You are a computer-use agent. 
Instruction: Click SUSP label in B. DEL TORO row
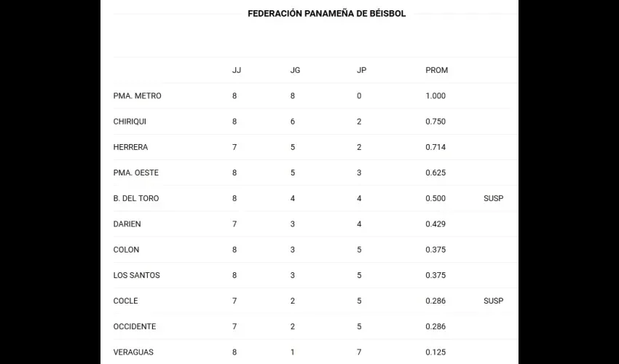[494, 199]
